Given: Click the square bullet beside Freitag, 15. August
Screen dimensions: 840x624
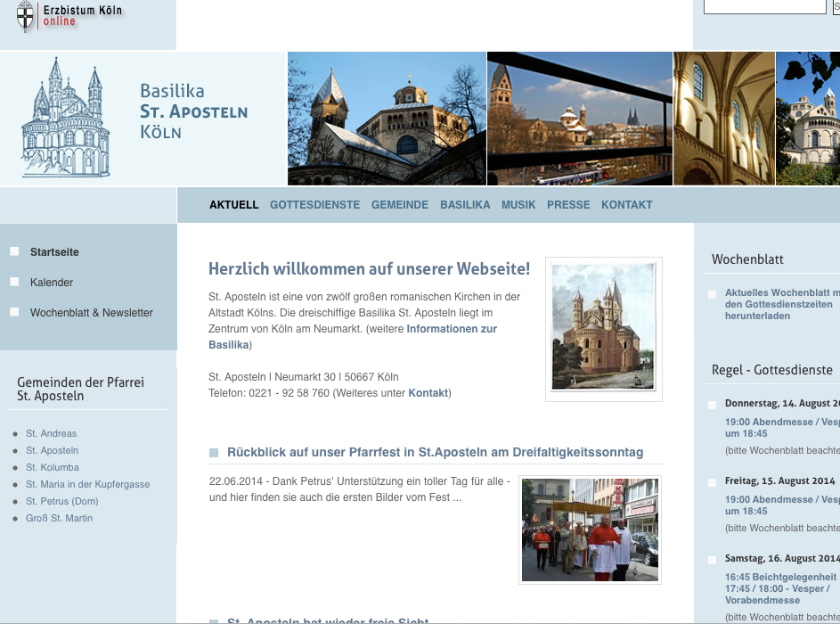Looking at the screenshot, I should tap(712, 482).
